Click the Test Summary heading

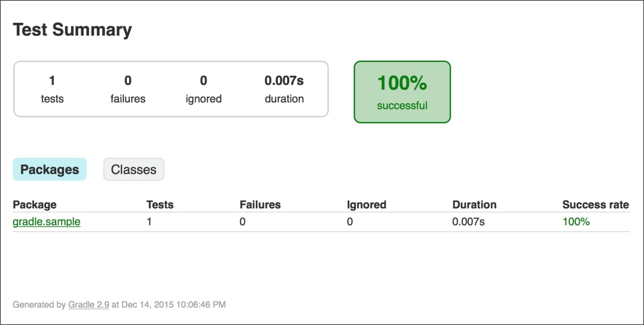pos(72,30)
